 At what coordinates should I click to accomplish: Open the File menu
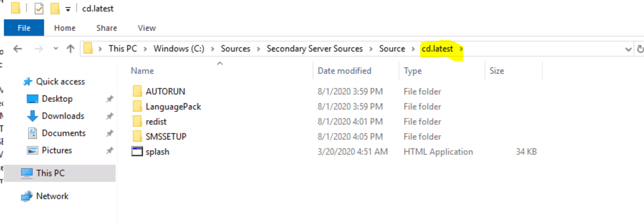(23, 28)
